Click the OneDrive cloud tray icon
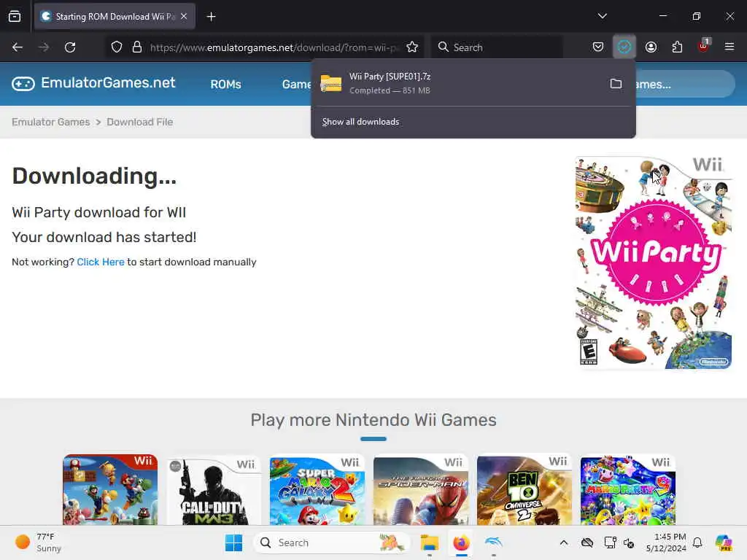The height and width of the screenshot is (560, 747). click(587, 542)
